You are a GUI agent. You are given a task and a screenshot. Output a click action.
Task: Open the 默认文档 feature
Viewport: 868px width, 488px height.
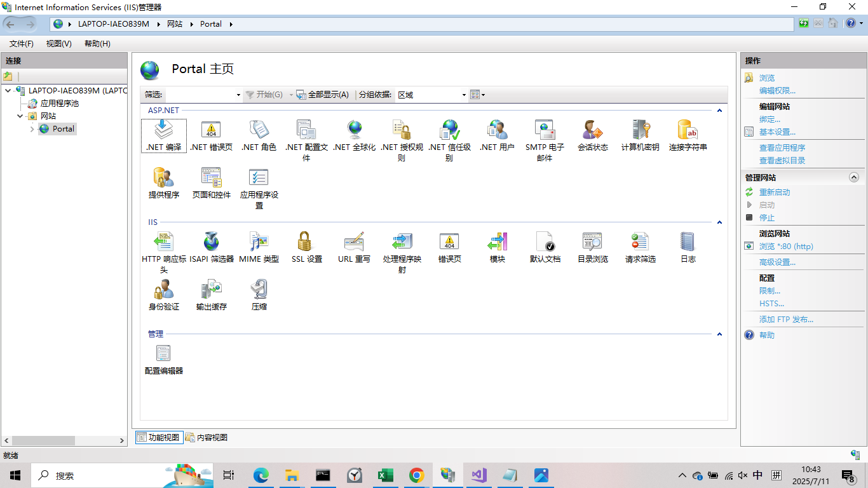pyautogui.click(x=545, y=247)
